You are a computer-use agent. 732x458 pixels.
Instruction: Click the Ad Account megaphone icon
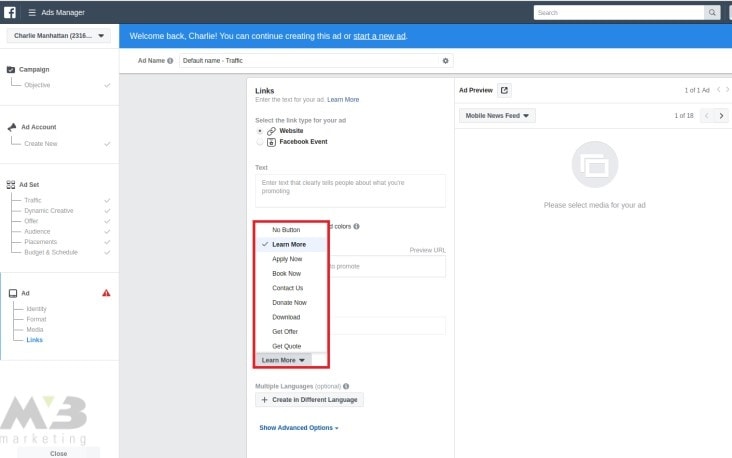[12, 127]
